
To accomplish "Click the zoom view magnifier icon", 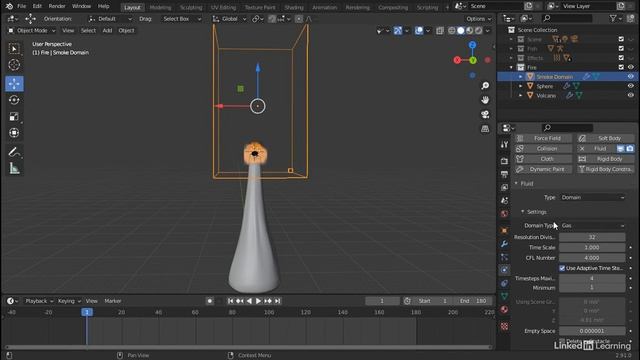I will click(485, 86).
